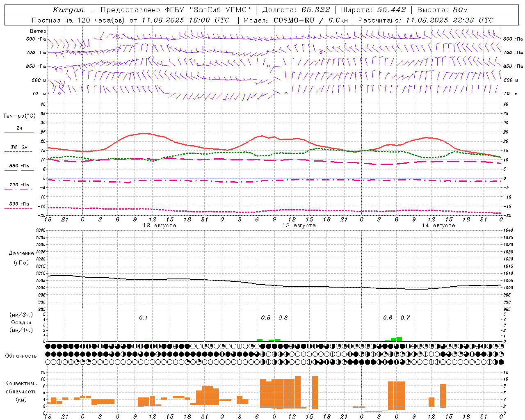The width and height of the screenshot is (525, 420).
Task: Click the "500 гПа" temperature legend entry
Action: (19, 204)
